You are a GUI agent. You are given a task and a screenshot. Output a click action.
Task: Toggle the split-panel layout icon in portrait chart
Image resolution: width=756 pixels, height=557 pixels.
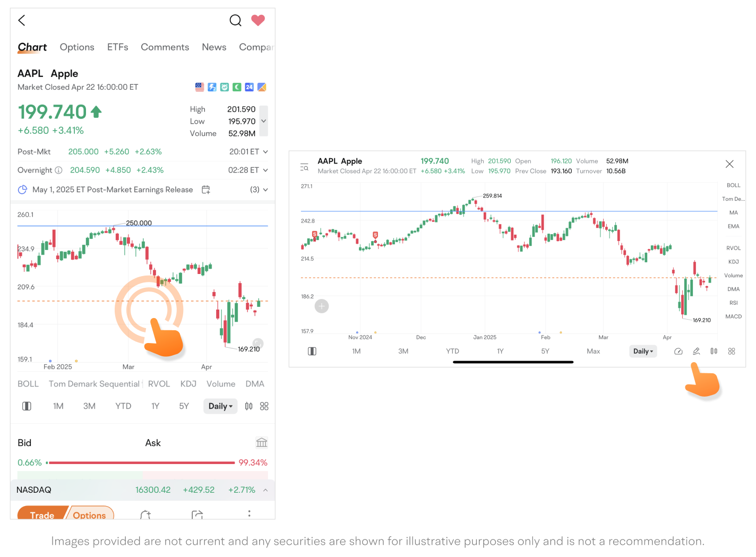point(27,406)
